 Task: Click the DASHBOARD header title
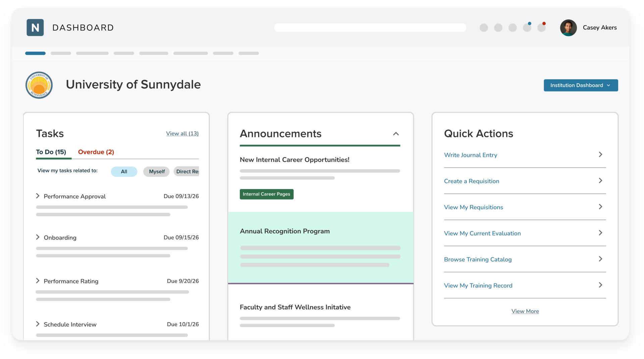point(83,27)
